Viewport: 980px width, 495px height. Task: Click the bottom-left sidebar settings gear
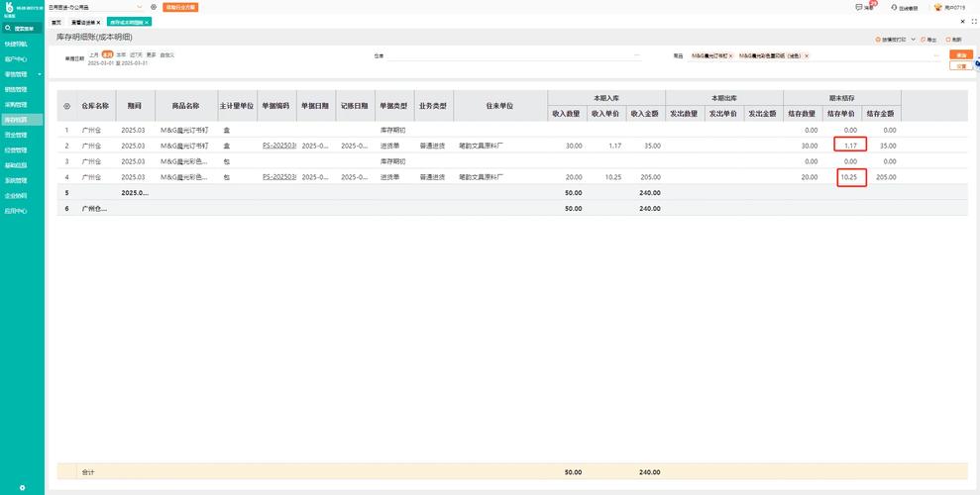tap(23, 487)
